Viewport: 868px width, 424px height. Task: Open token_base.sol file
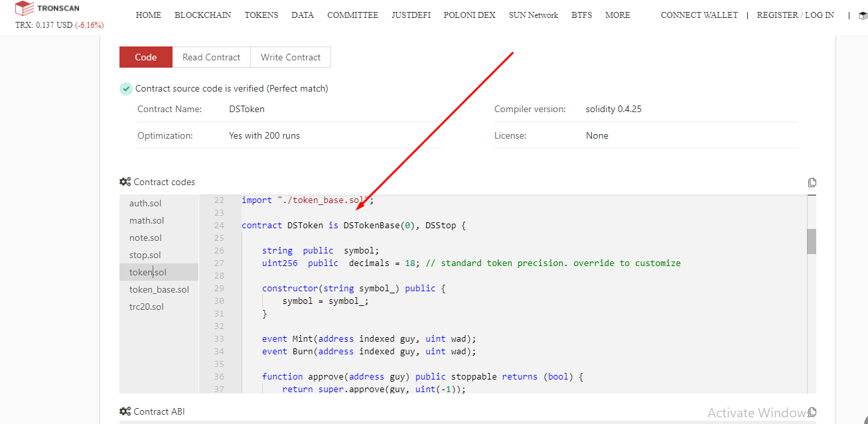[159, 289]
